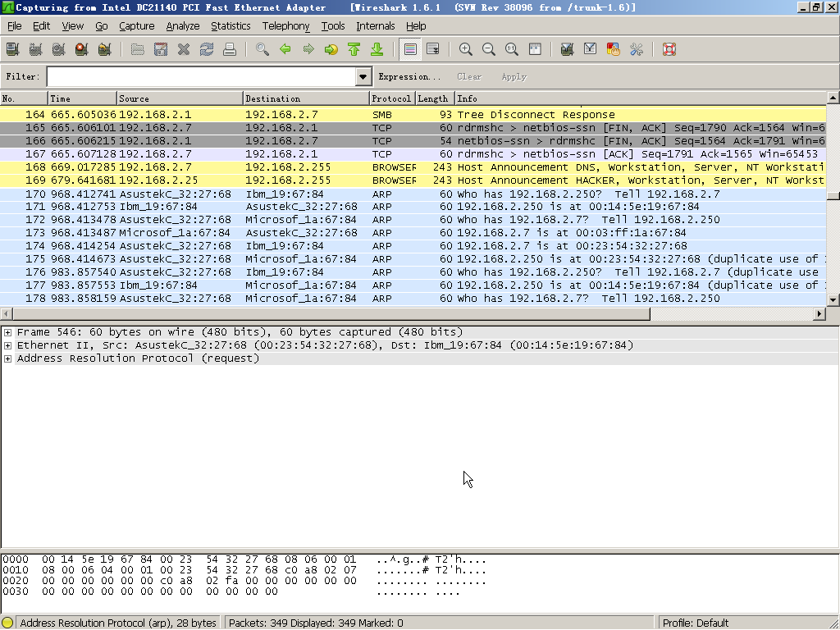Image resolution: width=840 pixels, height=630 pixels.
Task: Reload this capture file icon
Action: tap(206, 49)
